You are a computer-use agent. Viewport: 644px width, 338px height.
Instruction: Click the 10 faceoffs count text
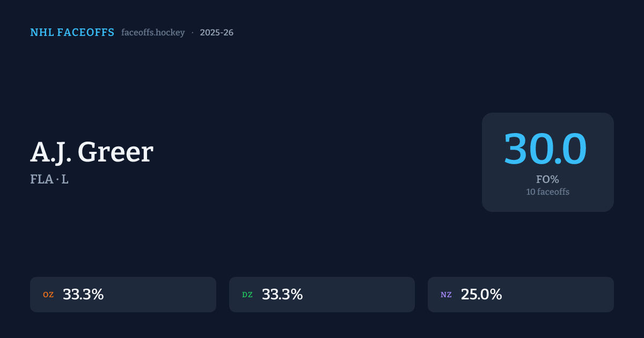[x=547, y=192]
